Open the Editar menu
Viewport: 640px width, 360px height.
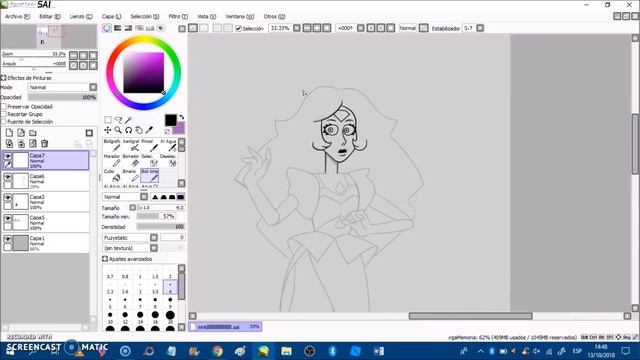[x=50, y=16]
